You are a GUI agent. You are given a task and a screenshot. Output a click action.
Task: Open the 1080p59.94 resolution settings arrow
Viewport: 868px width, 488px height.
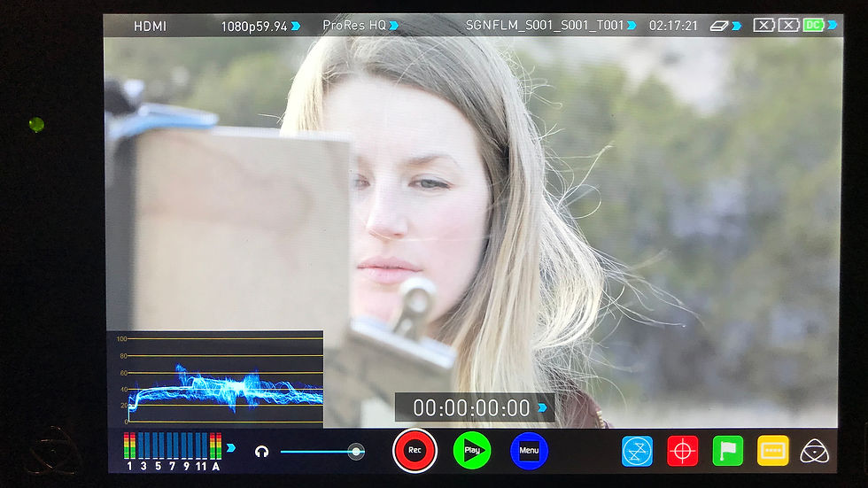pos(296,26)
